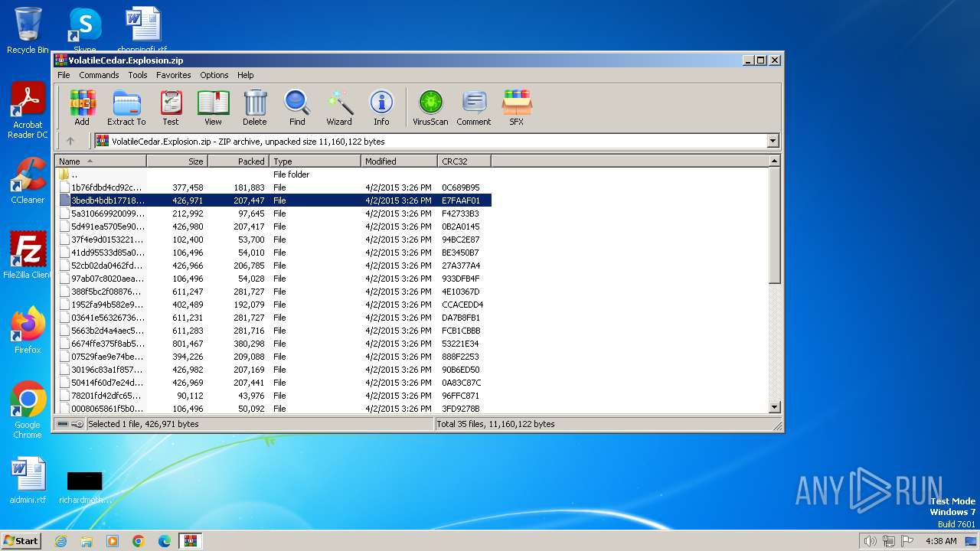
Task: Click the WinRAR taskbar button
Action: pos(190,541)
